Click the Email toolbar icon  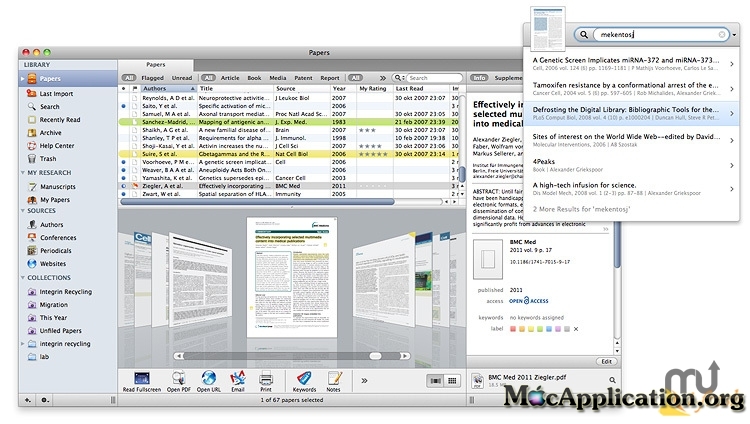238,381
